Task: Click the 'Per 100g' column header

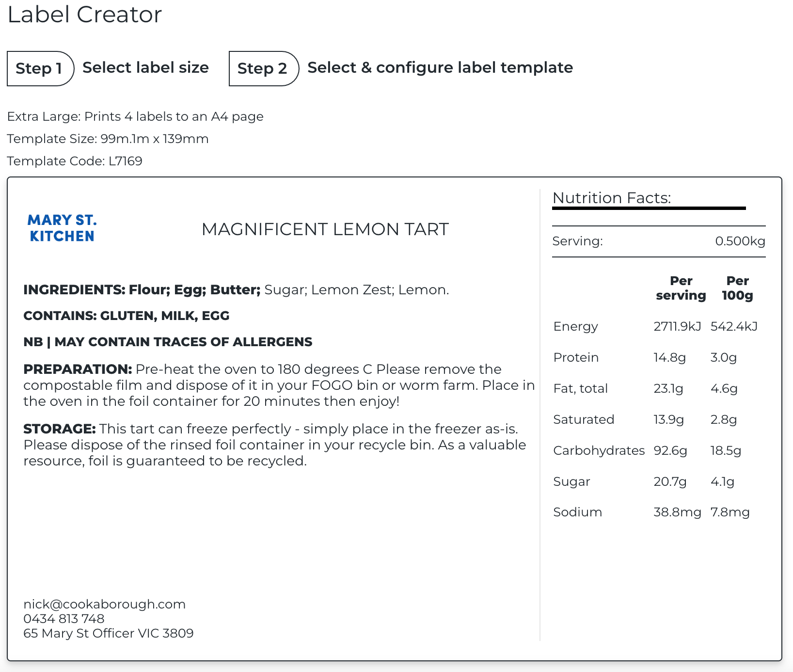Action: point(738,288)
